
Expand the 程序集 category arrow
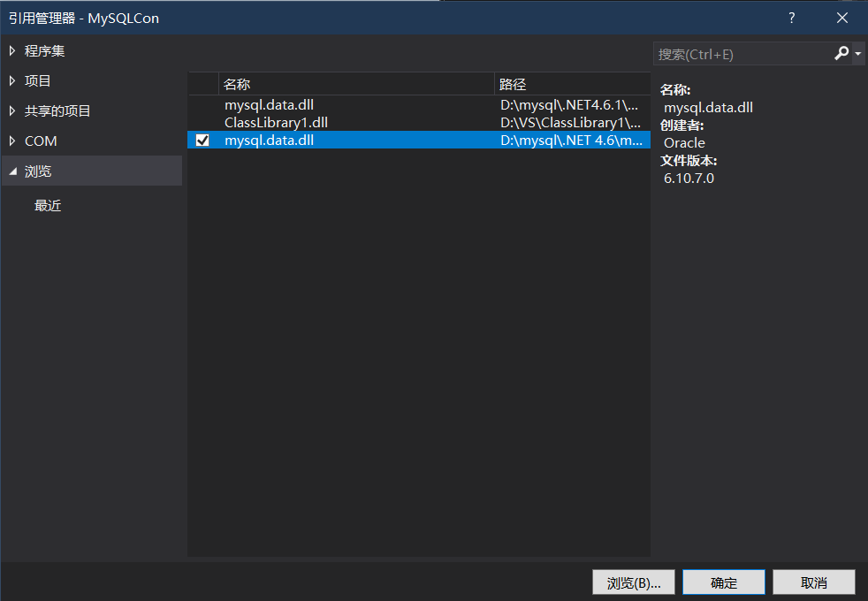11,50
